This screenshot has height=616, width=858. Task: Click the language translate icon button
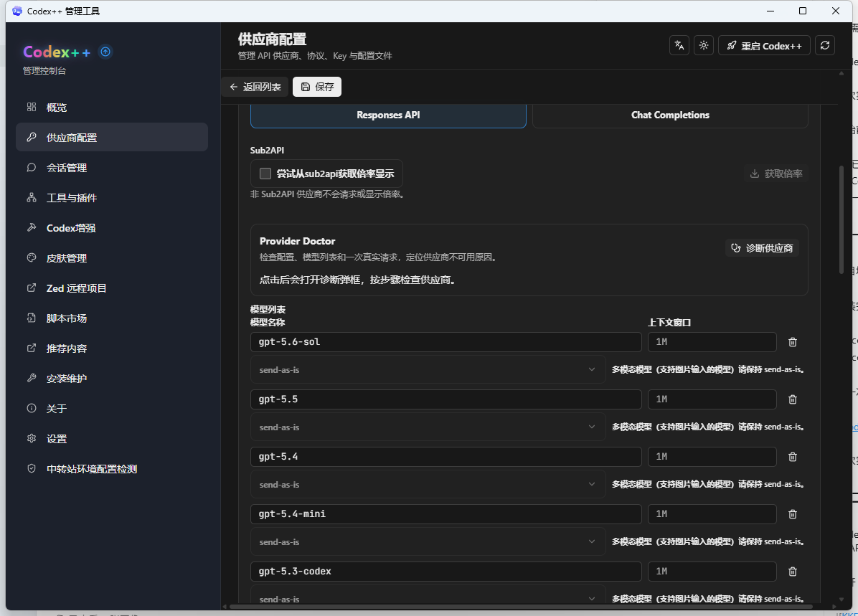click(679, 45)
